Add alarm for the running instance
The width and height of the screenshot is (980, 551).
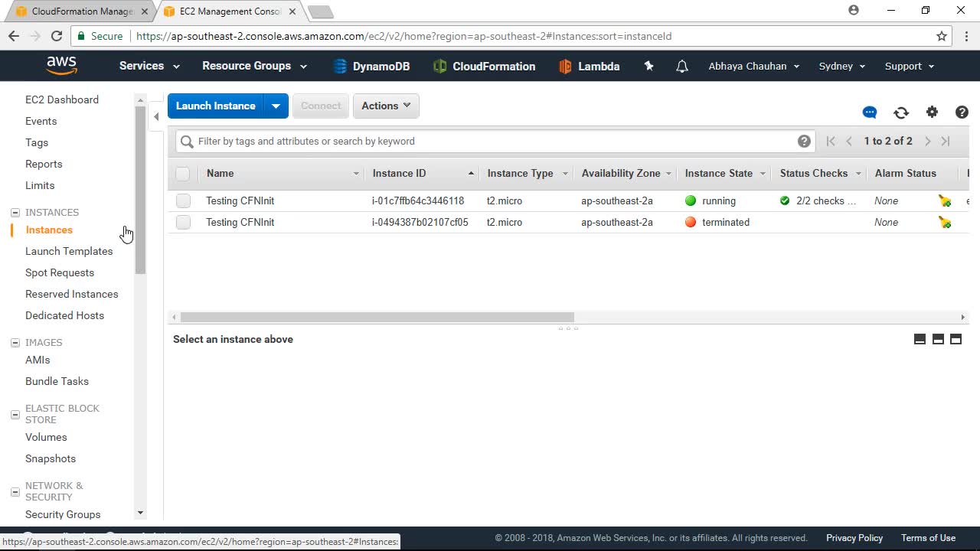pyautogui.click(x=945, y=201)
